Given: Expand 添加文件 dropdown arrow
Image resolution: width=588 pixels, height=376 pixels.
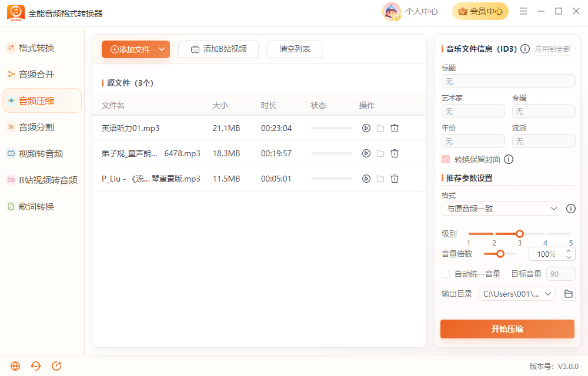Looking at the screenshot, I should pos(162,49).
